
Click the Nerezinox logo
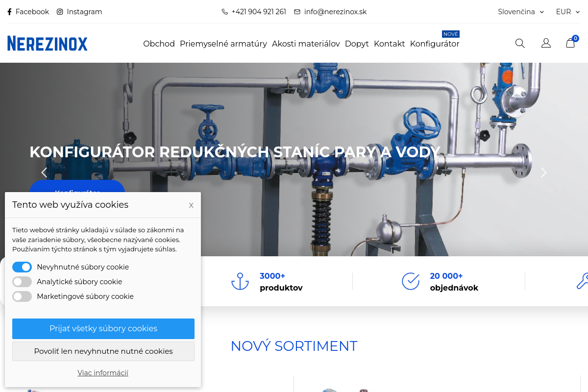[x=48, y=43]
